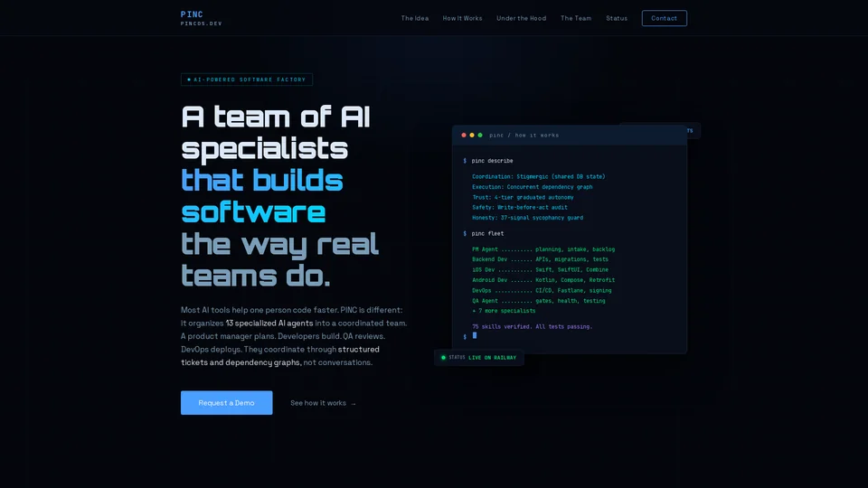Click the iOS Dev row in terminal

pyautogui.click(x=540, y=270)
